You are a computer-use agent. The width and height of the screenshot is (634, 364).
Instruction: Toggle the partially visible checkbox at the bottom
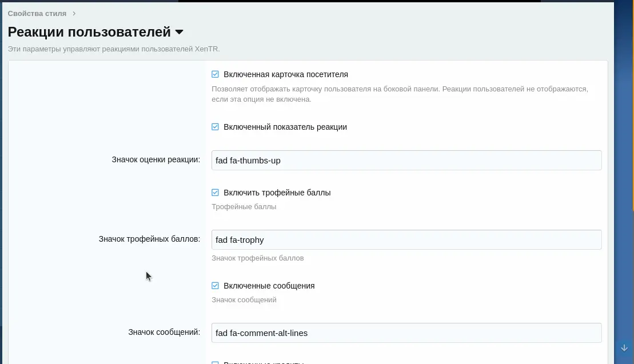coord(216,362)
